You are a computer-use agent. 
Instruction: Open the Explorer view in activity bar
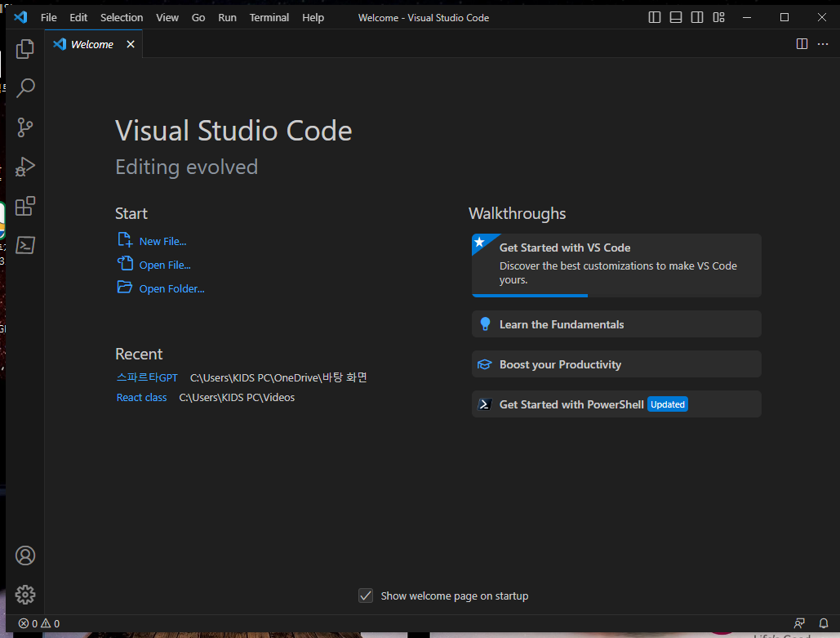(24, 49)
